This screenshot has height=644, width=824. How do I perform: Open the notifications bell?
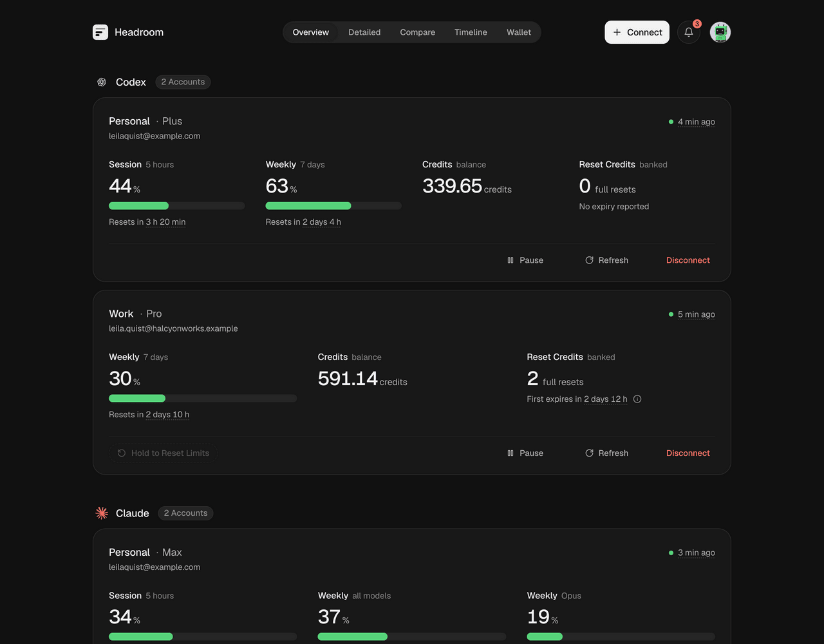689,32
